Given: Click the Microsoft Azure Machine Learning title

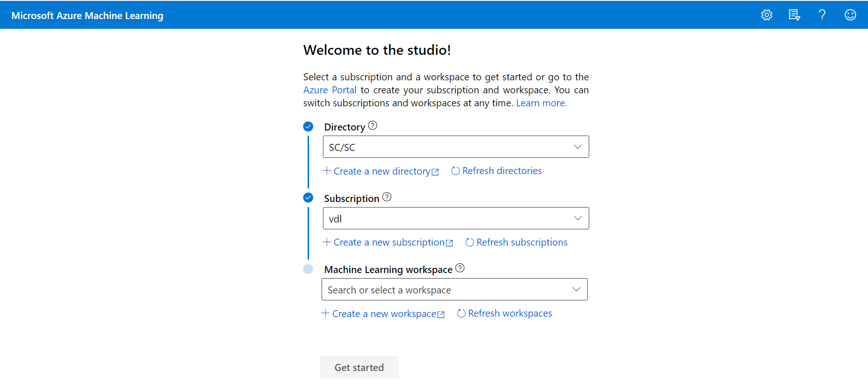Looking at the screenshot, I should point(87,15).
